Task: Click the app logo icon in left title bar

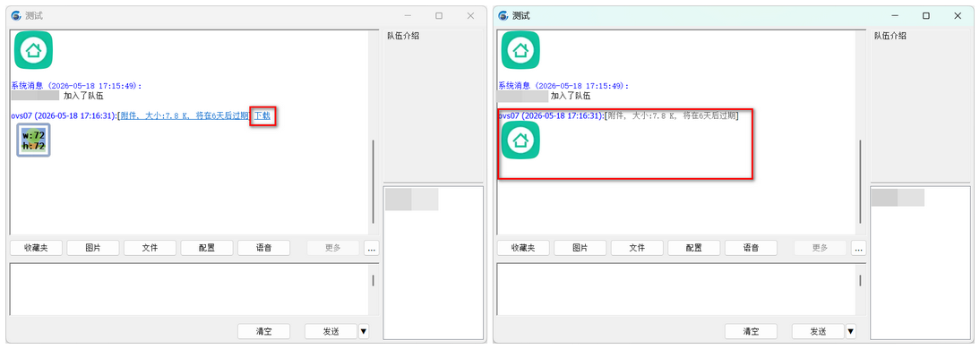Action: [15, 15]
